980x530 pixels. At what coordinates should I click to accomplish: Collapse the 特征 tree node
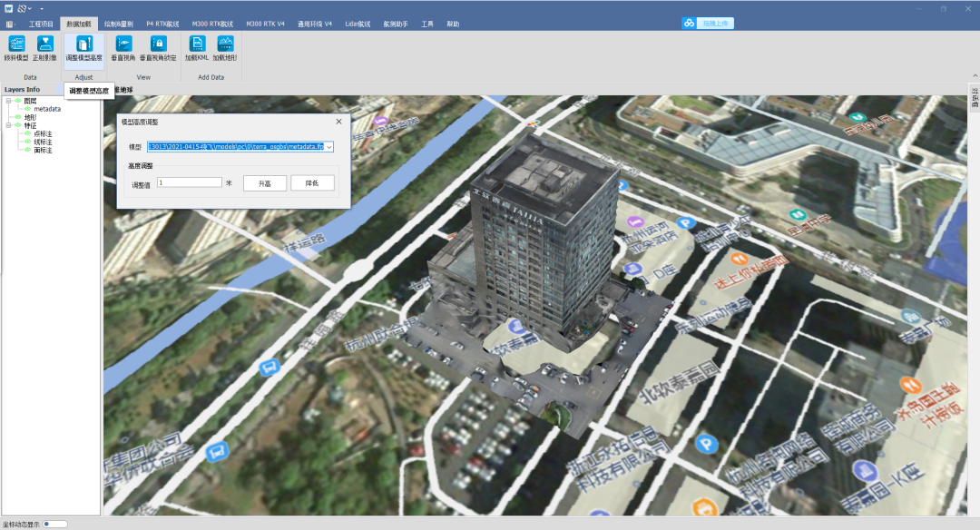pos(9,125)
